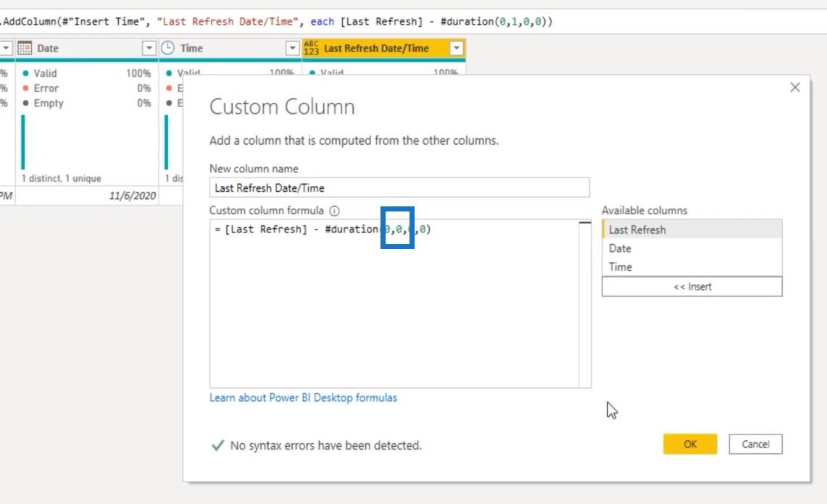Click the ABC123 type icon on Last Refresh Date/Time
The height and width of the screenshot is (504, 827).
click(x=311, y=48)
